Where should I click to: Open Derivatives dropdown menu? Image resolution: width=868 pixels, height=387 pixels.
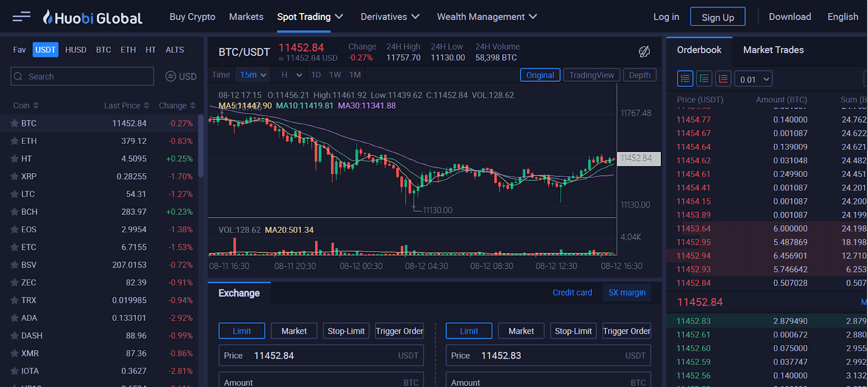coord(390,17)
